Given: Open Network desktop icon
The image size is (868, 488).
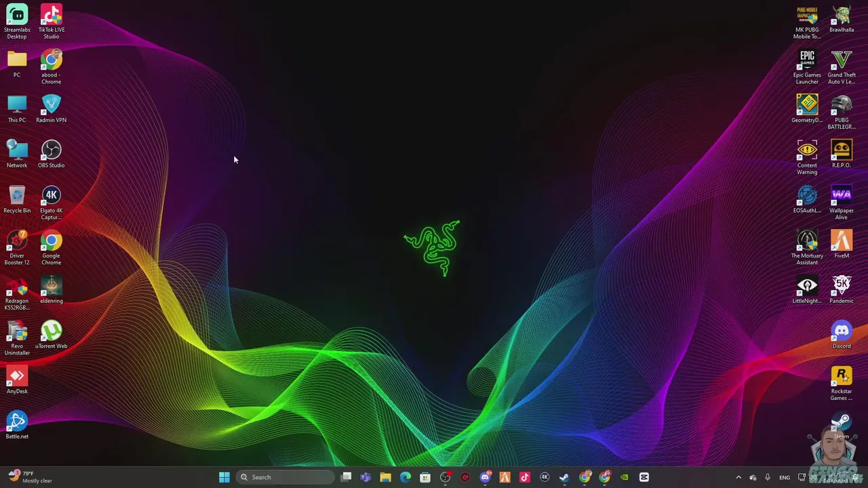Looking at the screenshot, I should pyautogui.click(x=17, y=155).
